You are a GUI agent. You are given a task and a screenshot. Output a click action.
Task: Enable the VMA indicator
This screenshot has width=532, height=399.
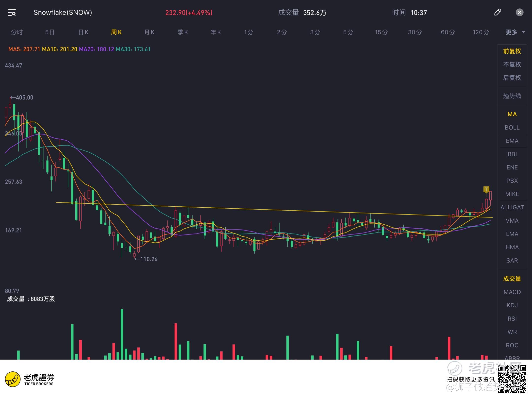pyautogui.click(x=512, y=221)
